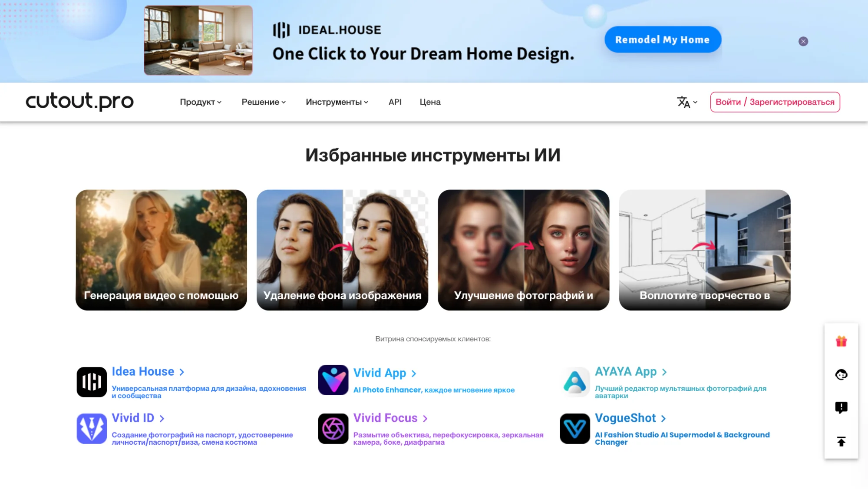Click the IDEAL.HOUSE logo icon in banner

tap(281, 30)
